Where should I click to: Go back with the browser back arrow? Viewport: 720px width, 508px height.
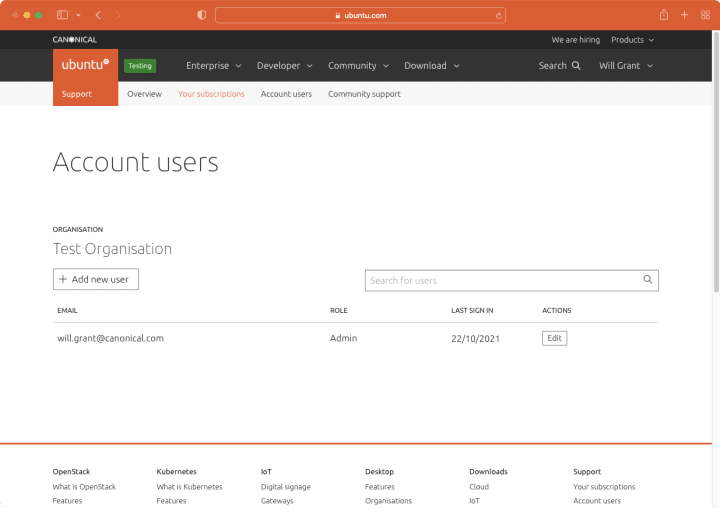pyautogui.click(x=98, y=15)
